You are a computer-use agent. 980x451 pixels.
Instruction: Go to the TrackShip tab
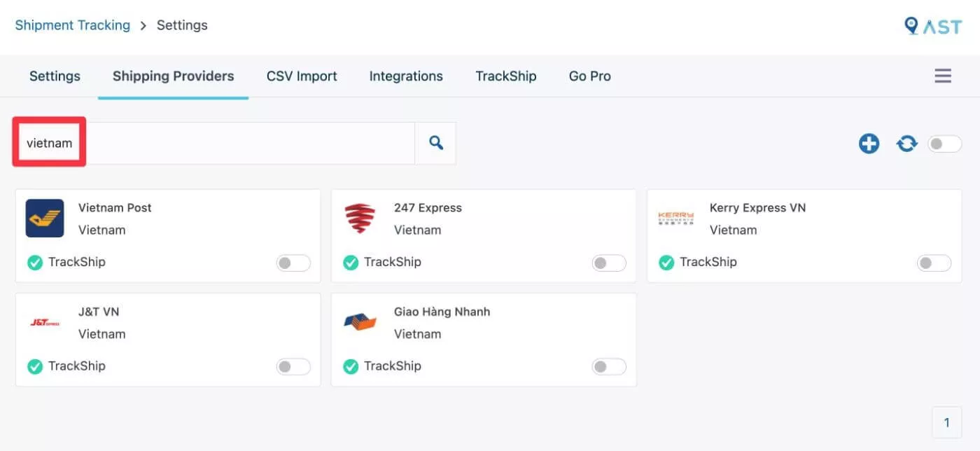(505, 76)
